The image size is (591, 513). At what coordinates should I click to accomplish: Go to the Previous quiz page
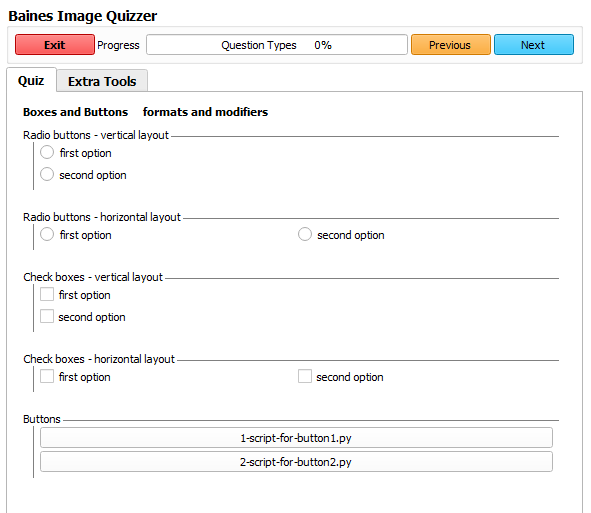pos(450,45)
